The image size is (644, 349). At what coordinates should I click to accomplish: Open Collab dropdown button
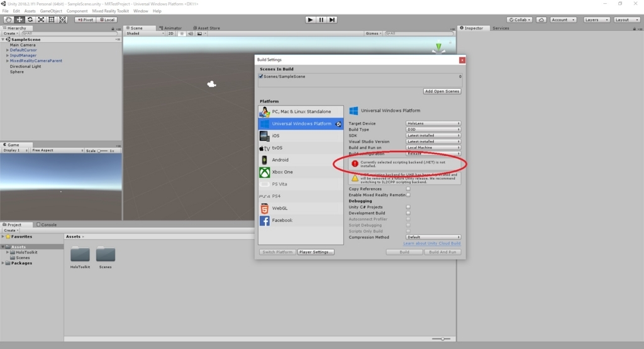click(x=519, y=19)
